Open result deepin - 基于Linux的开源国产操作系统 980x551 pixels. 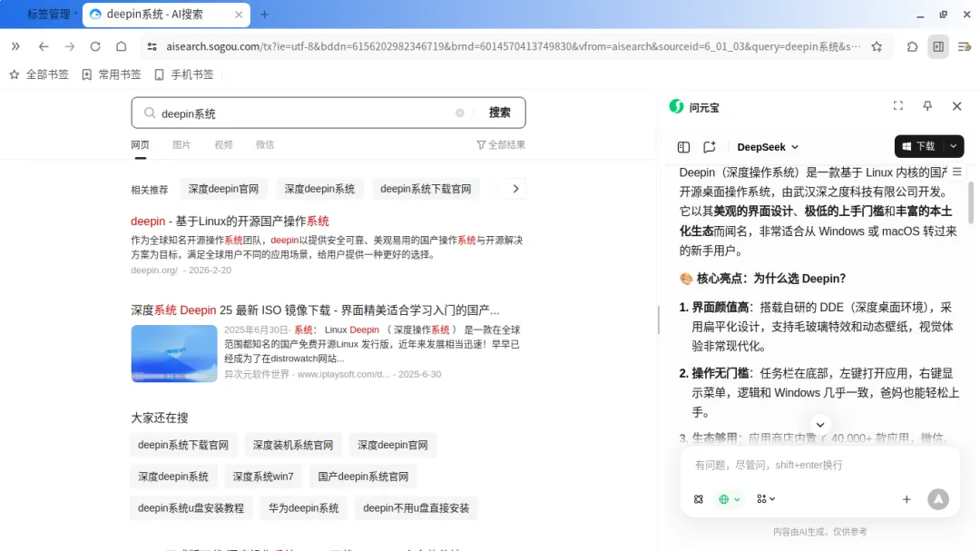pos(230,221)
